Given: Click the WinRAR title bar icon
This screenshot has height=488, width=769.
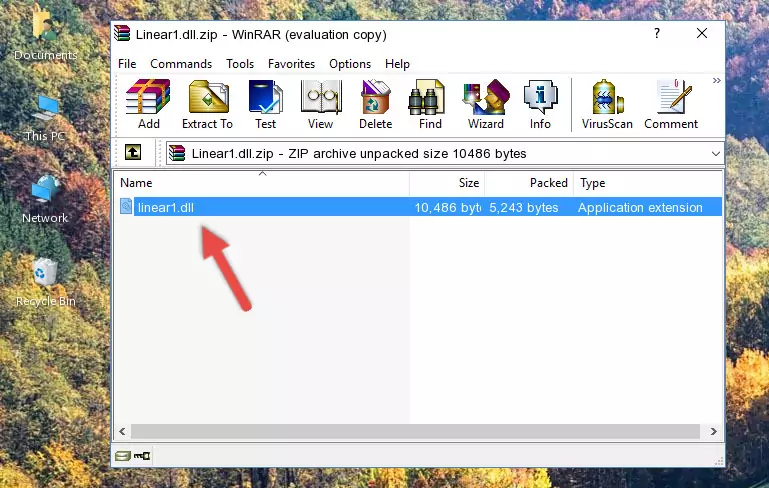Looking at the screenshot, I should point(122,34).
